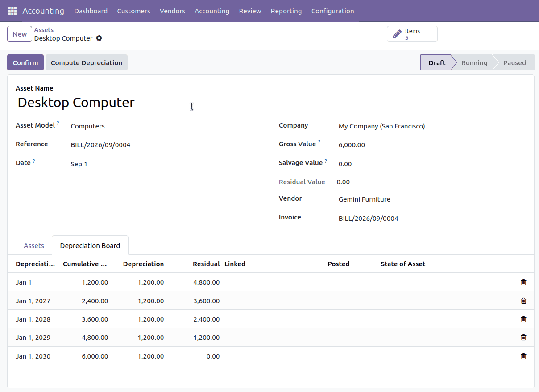
Task: Sort by Posted column header
Action: tap(338, 264)
